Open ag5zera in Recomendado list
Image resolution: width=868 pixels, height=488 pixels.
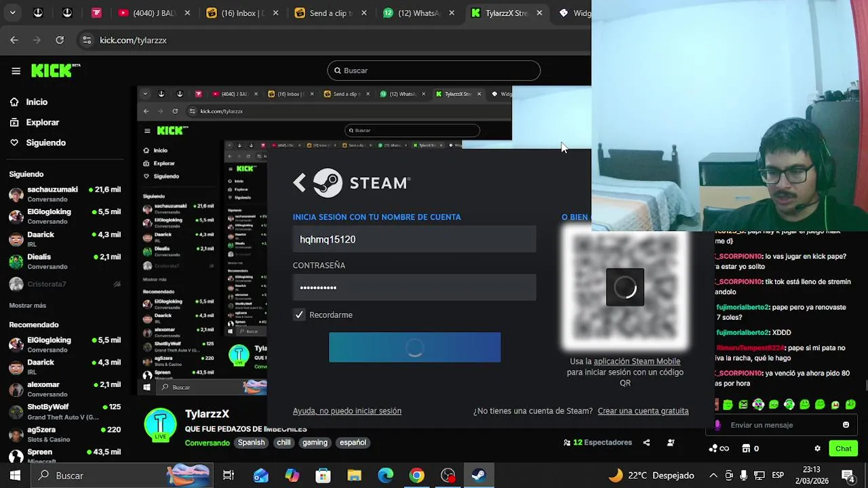click(x=64, y=434)
